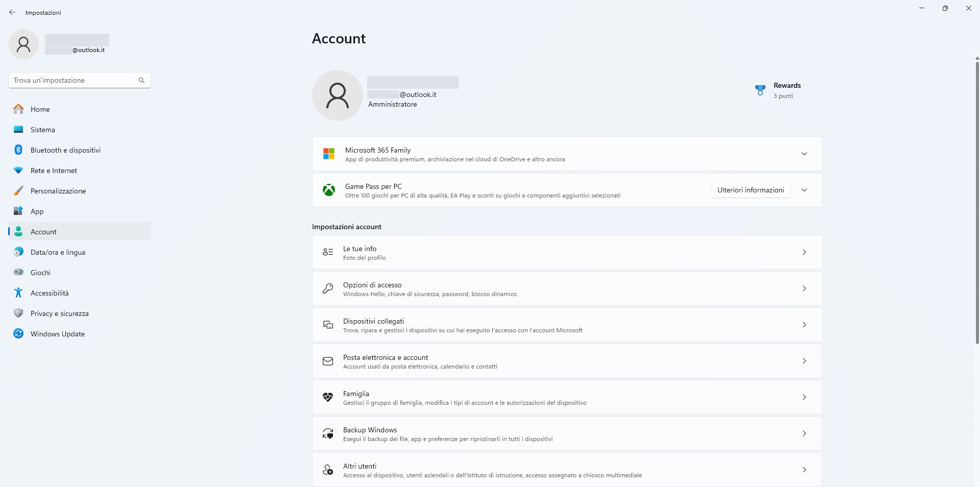
Task: Click the back arrow in title bar
Action: click(12, 12)
